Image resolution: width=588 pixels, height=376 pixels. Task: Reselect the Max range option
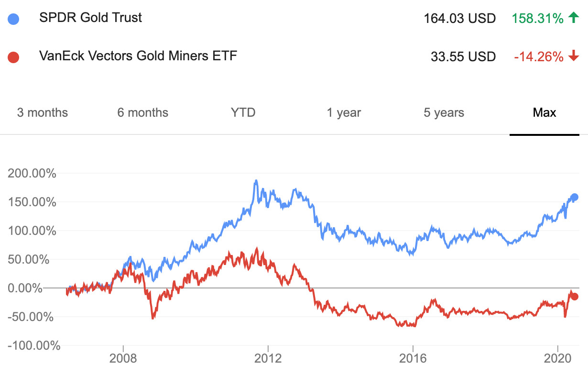544,113
